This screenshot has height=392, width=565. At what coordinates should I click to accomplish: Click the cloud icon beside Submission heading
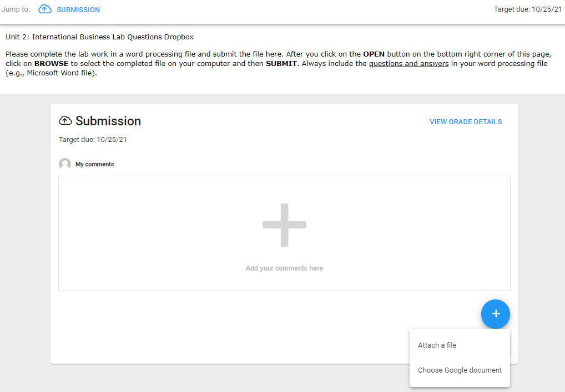[x=65, y=121]
